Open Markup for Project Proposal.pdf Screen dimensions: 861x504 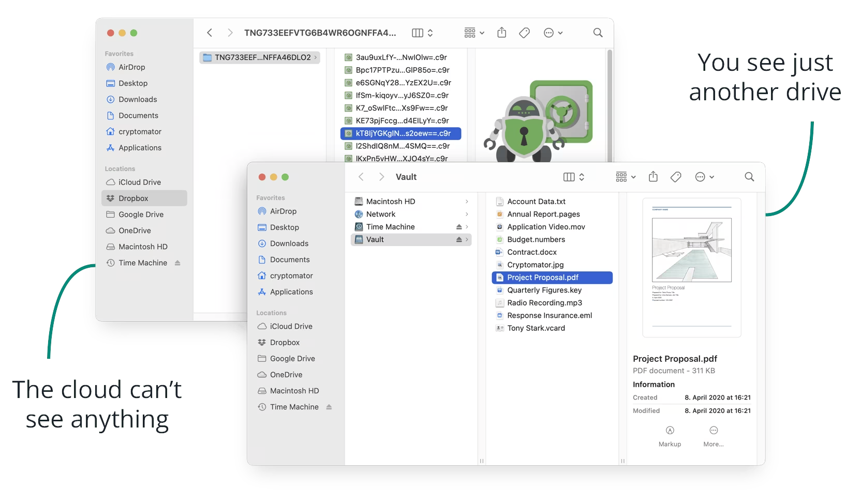coord(670,436)
